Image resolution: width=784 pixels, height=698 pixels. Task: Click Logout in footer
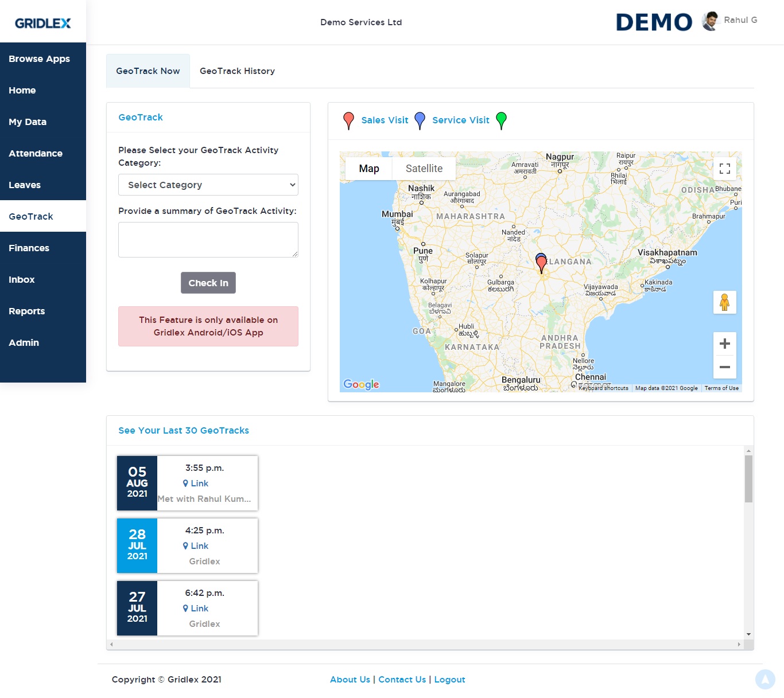[449, 680]
